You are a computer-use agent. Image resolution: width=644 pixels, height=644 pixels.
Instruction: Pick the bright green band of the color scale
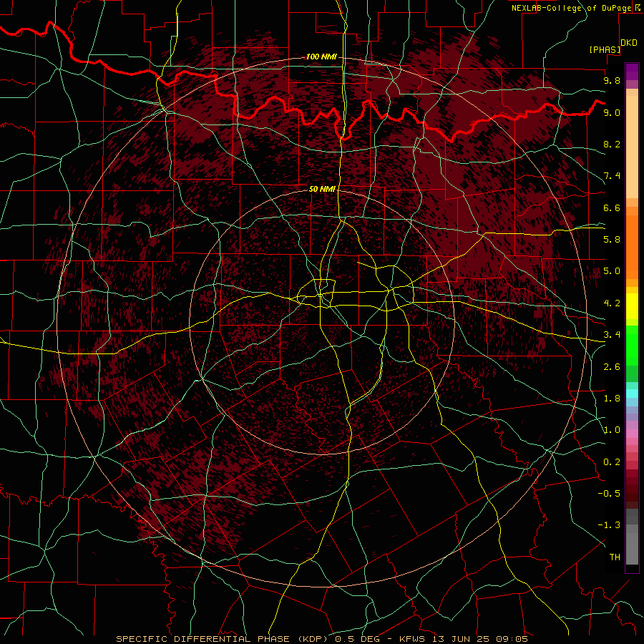[632, 345]
